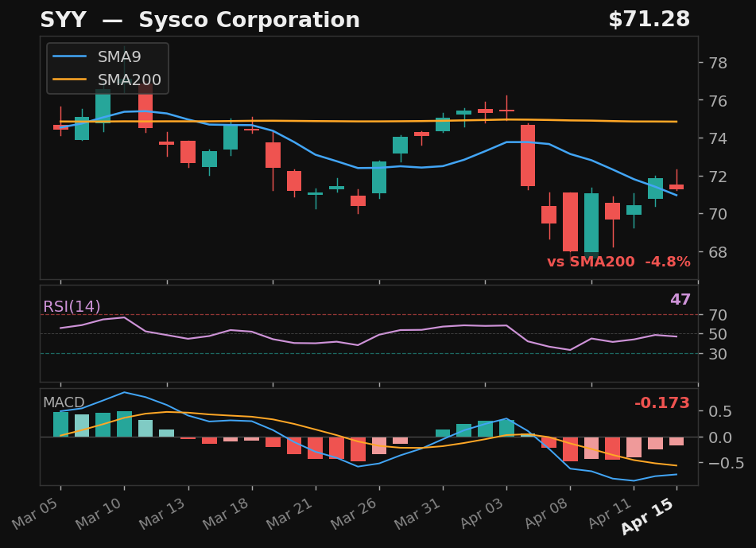Click the Apr 11 date label

click(x=609, y=514)
